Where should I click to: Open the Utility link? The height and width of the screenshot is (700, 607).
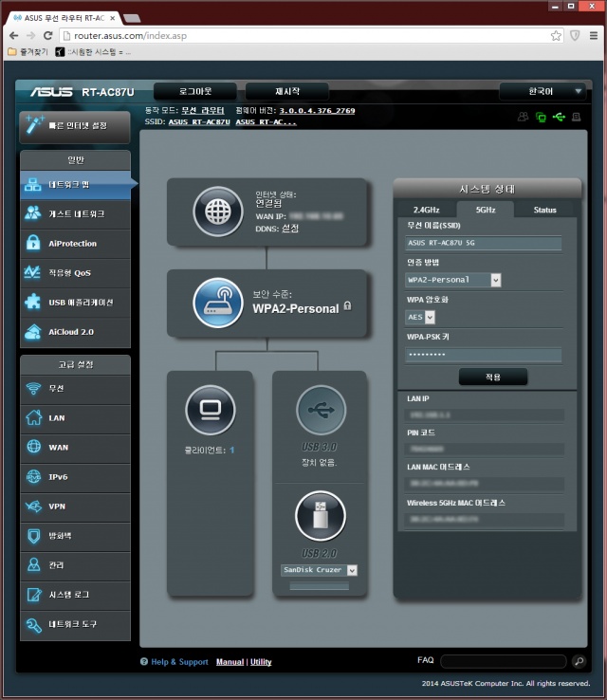(261, 662)
